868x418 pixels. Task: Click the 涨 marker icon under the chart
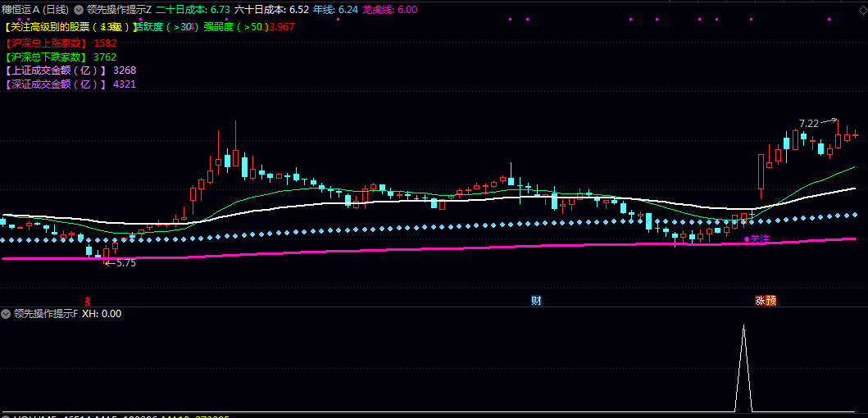click(760, 301)
